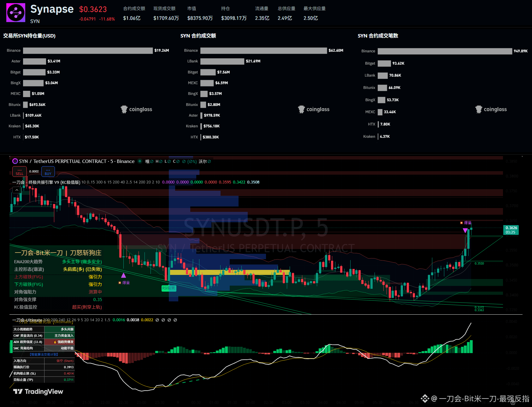Click the KC极值监控 value 超买(刺穿上轨)

(87, 307)
